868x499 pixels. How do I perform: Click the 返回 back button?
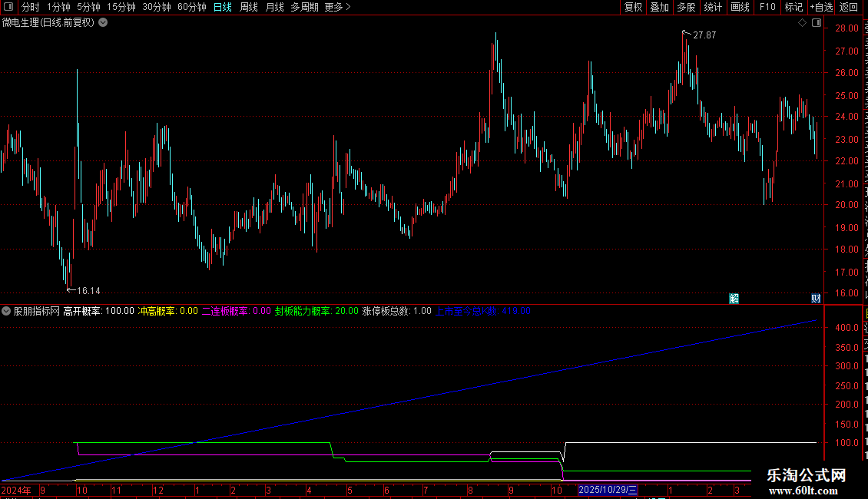click(849, 7)
